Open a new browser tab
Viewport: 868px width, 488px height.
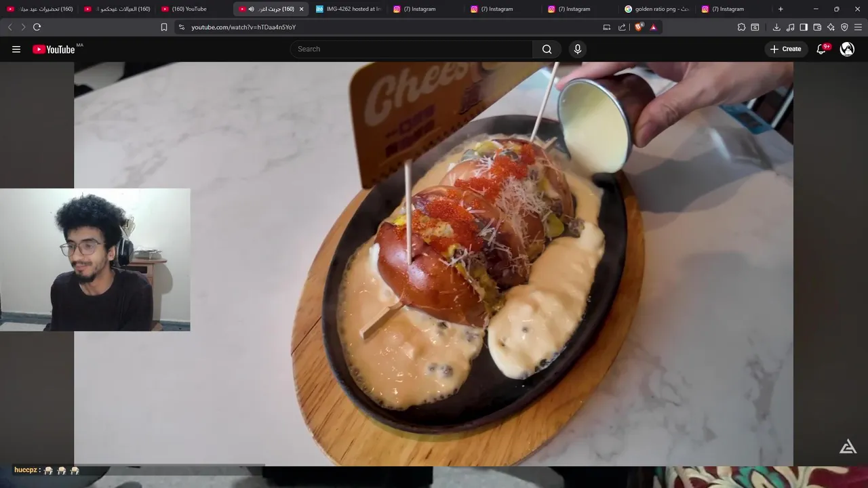[x=781, y=9]
